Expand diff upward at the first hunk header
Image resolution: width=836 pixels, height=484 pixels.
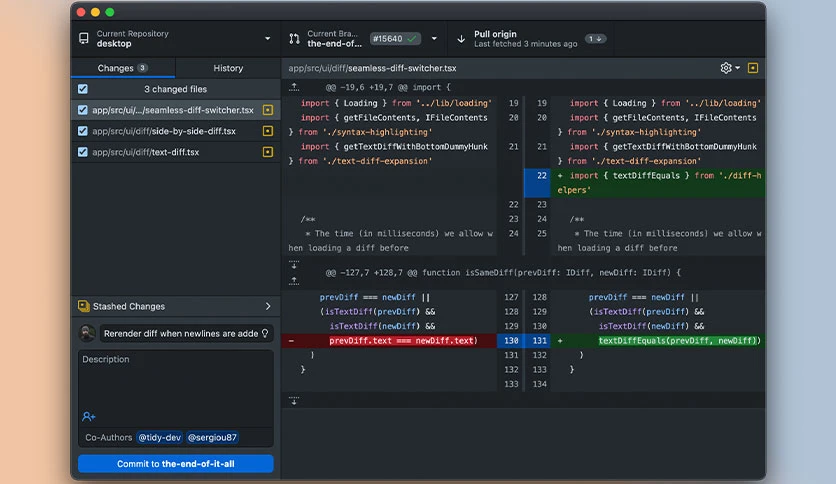[x=294, y=87]
